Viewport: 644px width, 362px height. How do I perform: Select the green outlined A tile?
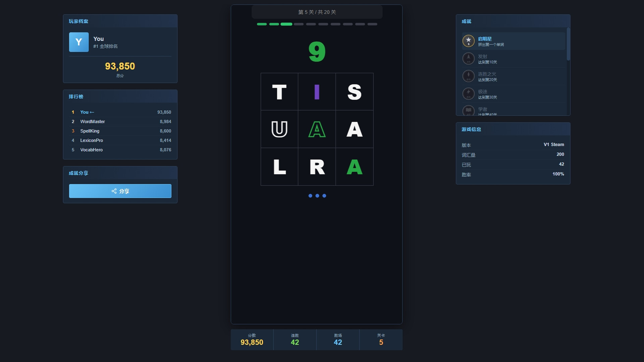[317, 129]
